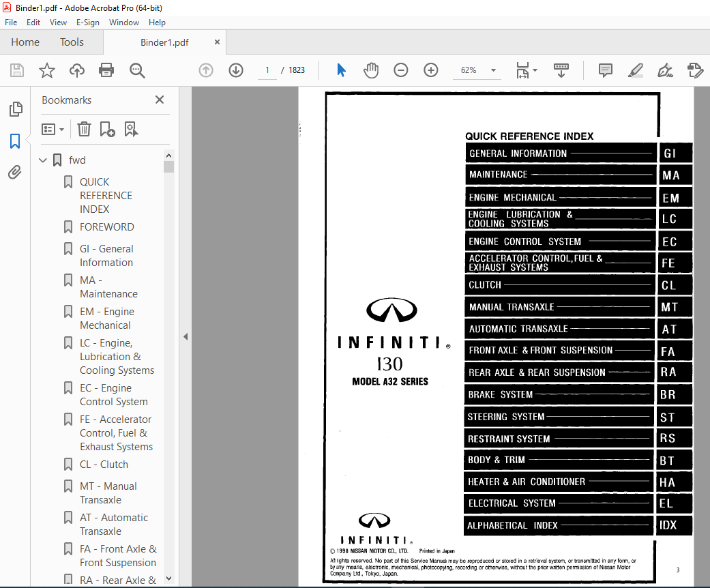Image resolution: width=710 pixels, height=588 pixels.
Task: Activate the Hand pan tool
Action: click(x=371, y=70)
